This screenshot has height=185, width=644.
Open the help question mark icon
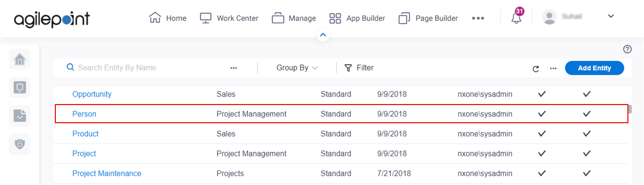(627, 49)
